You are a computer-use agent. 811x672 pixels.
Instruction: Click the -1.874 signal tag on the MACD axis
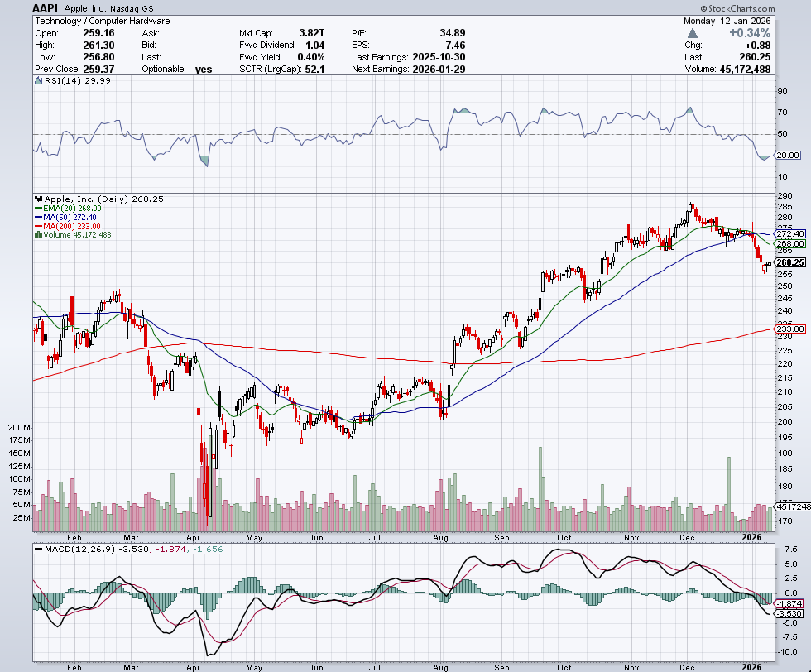point(789,603)
